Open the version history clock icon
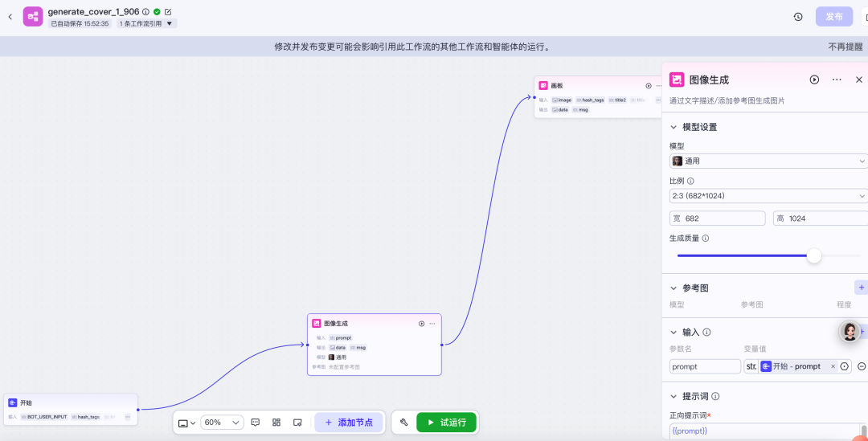This screenshot has width=868, height=441. 798,16
